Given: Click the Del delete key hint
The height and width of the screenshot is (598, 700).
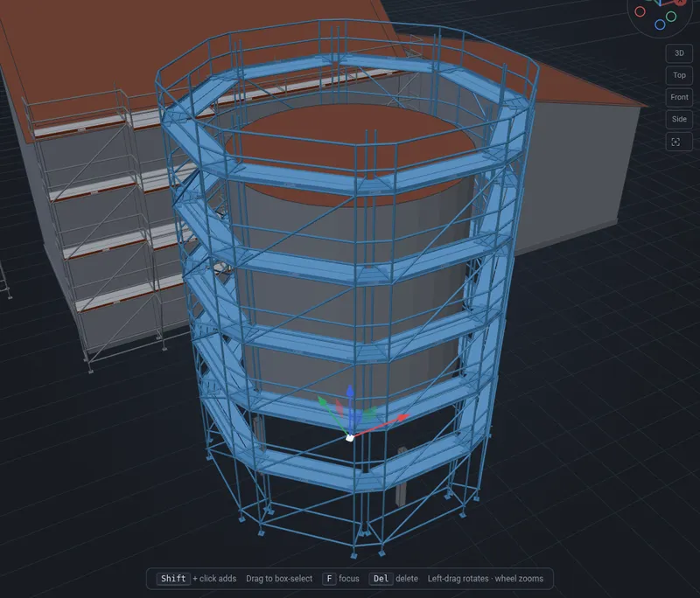Looking at the screenshot, I should (381, 579).
